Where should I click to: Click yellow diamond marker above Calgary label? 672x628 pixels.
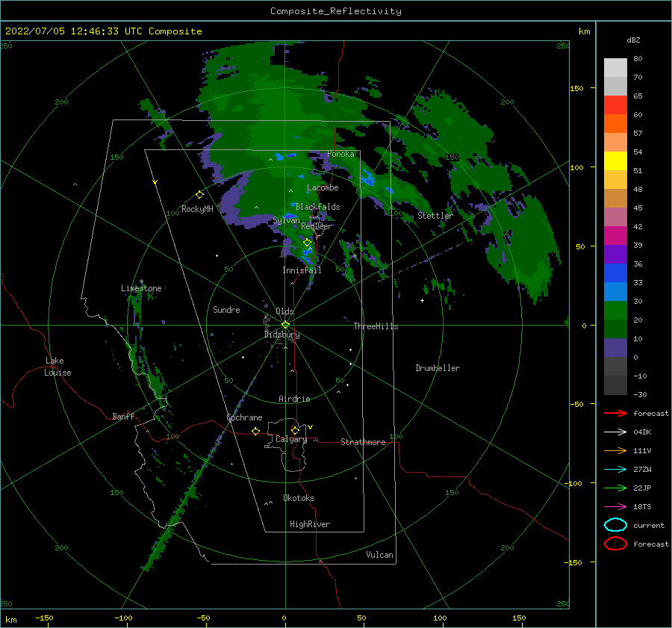(295, 430)
